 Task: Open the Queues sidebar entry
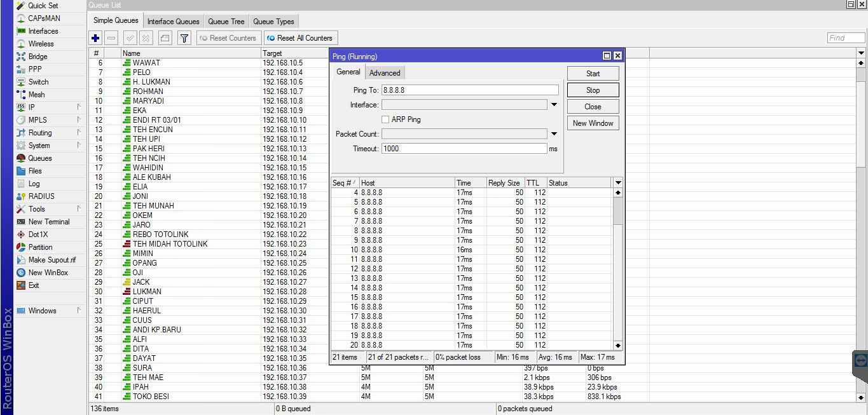40,158
